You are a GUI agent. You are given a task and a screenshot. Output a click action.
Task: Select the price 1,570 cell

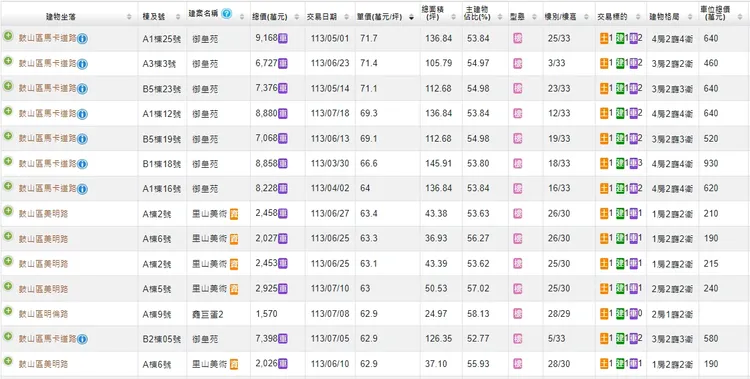[278, 314]
